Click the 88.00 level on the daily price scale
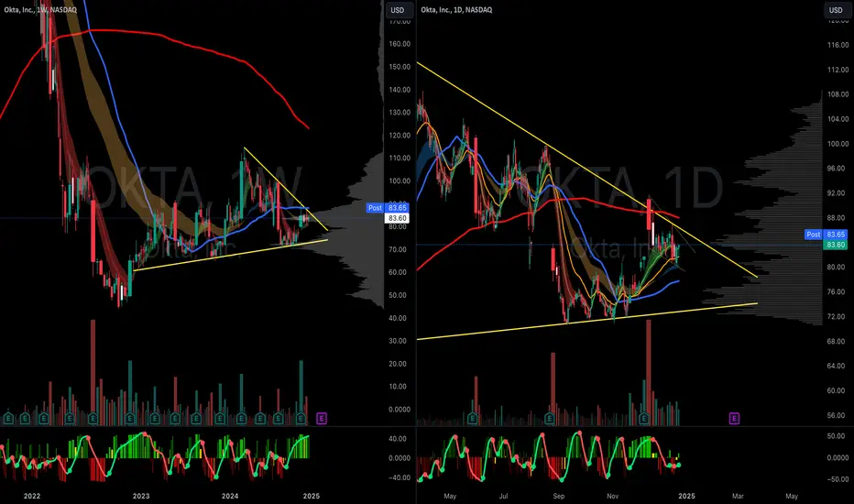Viewport: 854px width, 504px height. (838, 217)
